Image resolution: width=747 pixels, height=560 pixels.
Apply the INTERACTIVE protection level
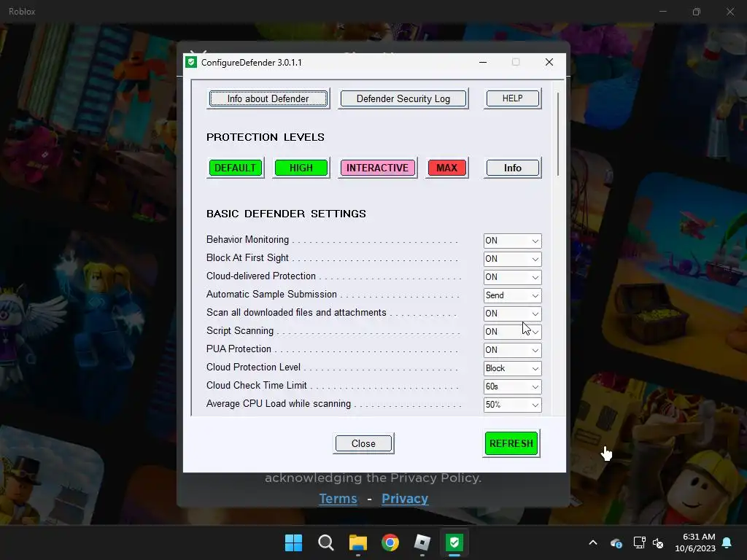click(377, 168)
